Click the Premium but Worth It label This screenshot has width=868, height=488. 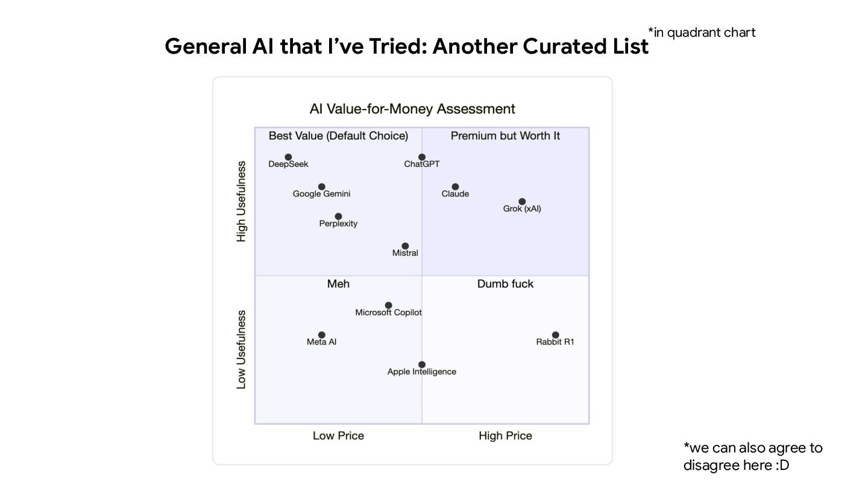point(505,136)
